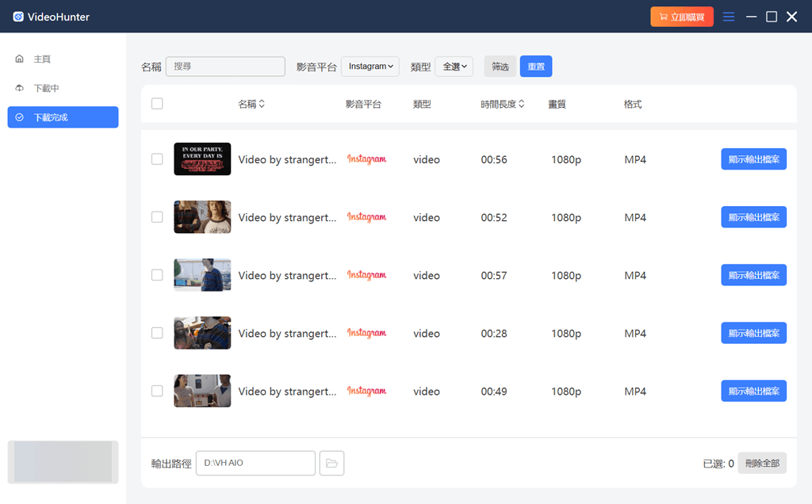
Task: Open the hamburger menu icon
Action: pos(729,17)
